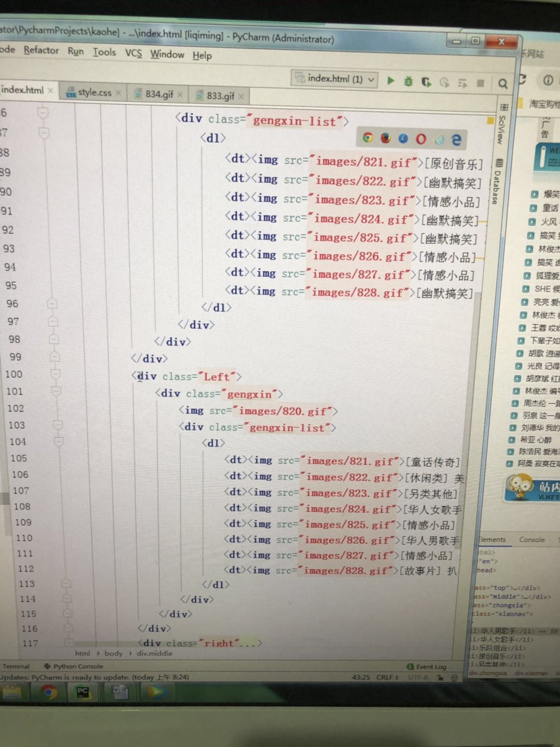
Task: Open the VCS menu
Action: click(133, 53)
